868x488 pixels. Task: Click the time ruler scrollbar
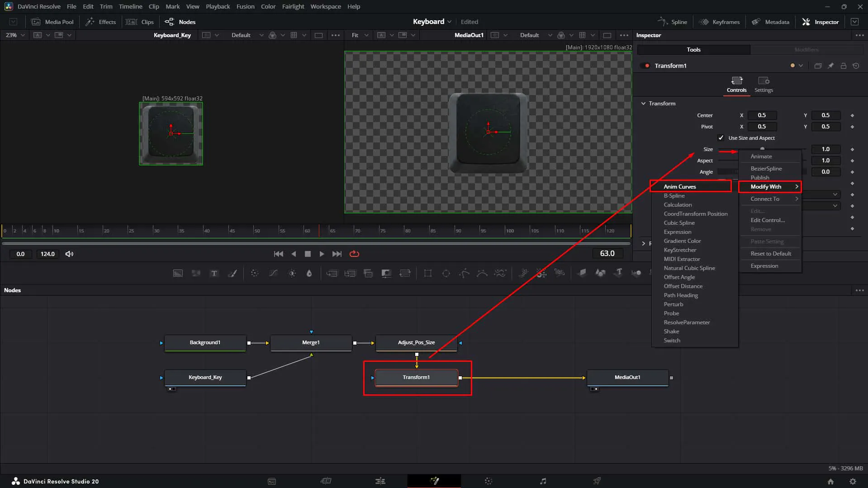click(316, 243)
